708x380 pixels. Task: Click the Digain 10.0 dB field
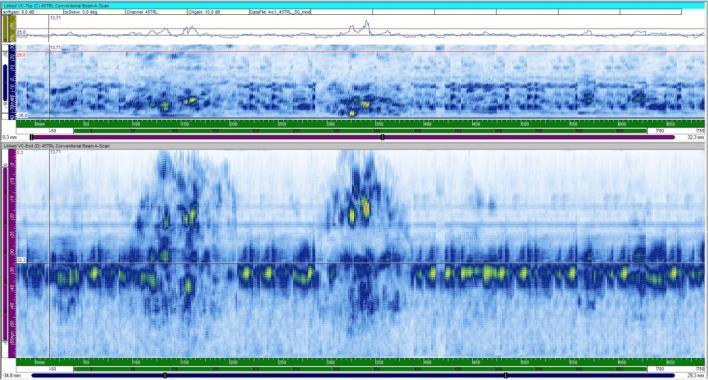218,12
